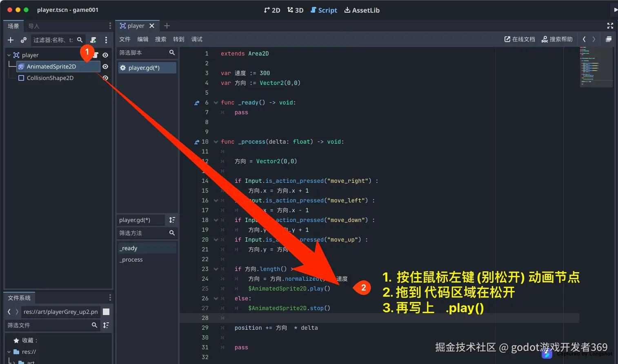
Task: Select the 场景 dock tab
Action: click(13, 26)
